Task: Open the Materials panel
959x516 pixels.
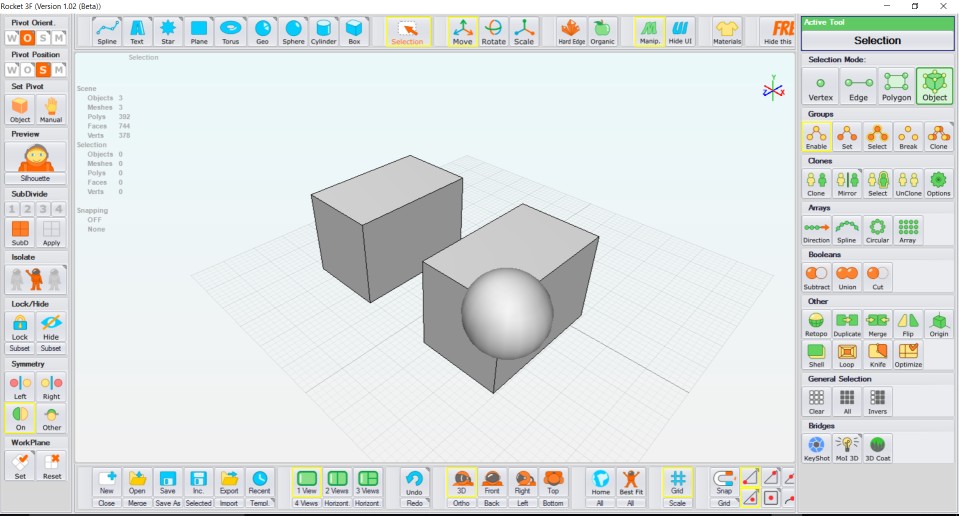Action: tap(727, 32)
